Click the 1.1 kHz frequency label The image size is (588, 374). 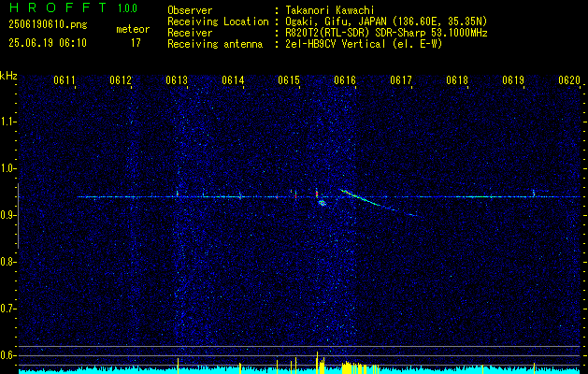pos(7,122)
